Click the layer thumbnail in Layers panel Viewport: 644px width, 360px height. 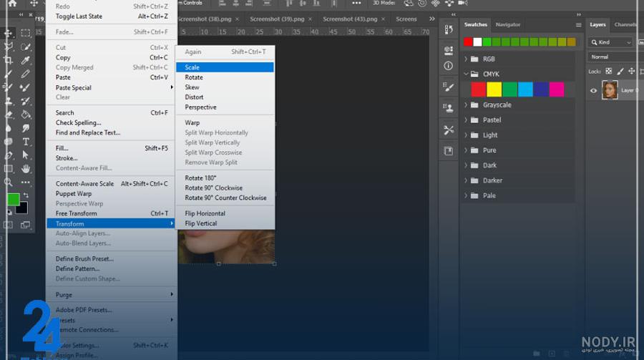click(x=610, y=90)
